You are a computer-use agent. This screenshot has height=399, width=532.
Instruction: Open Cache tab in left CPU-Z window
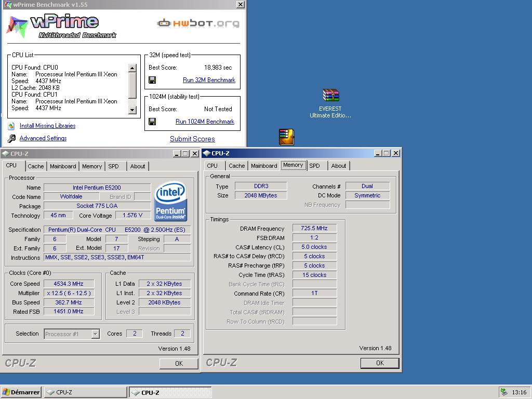(x=36, y=166)
